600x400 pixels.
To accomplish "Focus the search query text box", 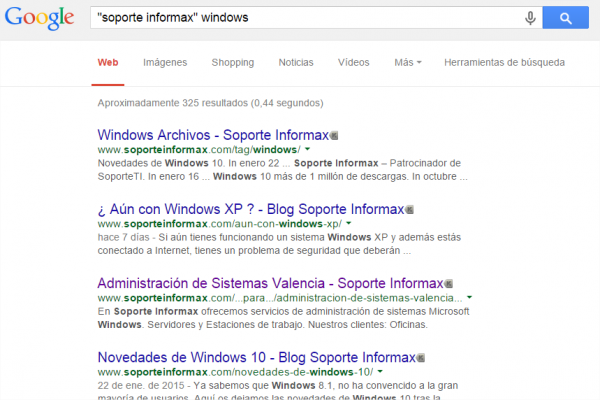I will [x=300, y=18].
